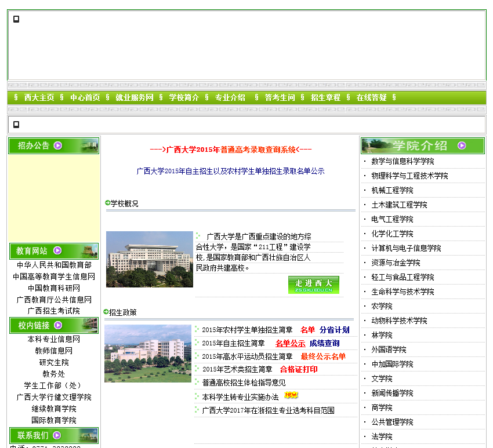Click the 走进西大 green button
493x448 pixels.
pos(313,285)
